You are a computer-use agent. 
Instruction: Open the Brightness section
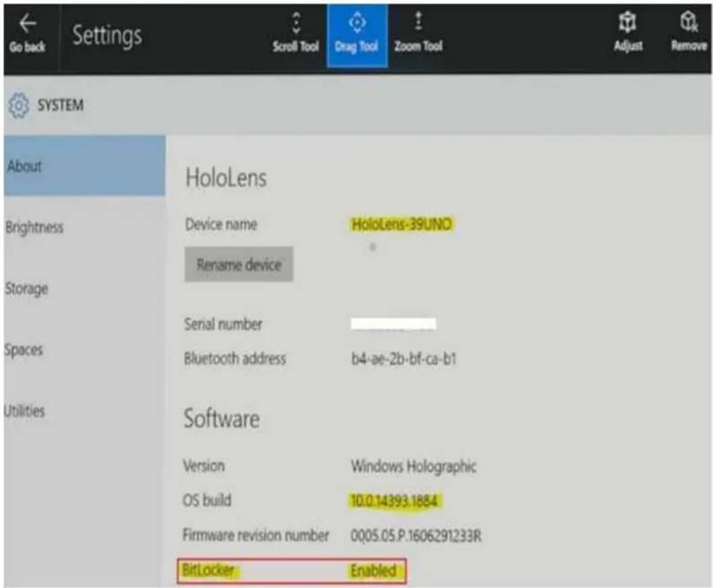pos(84,227)
